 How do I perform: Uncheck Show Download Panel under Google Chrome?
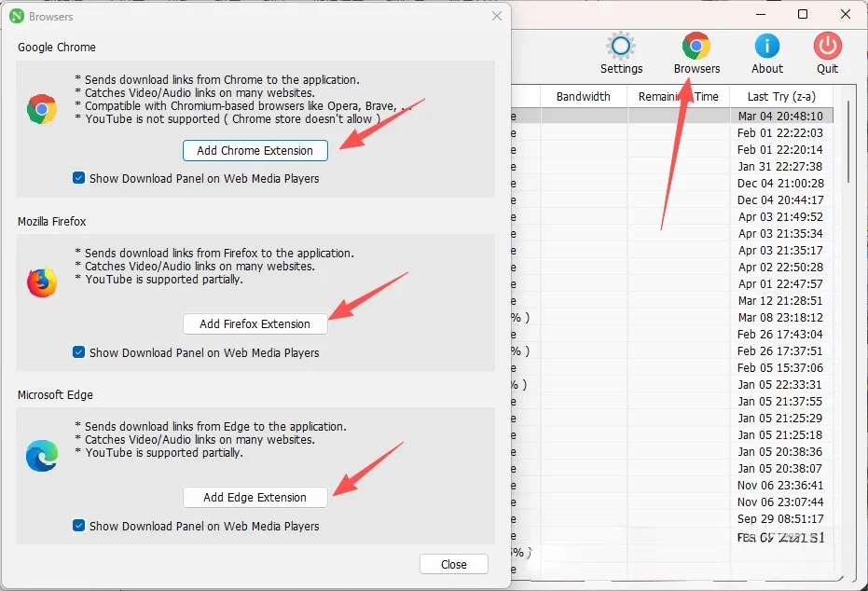click(x=78, y=178)
